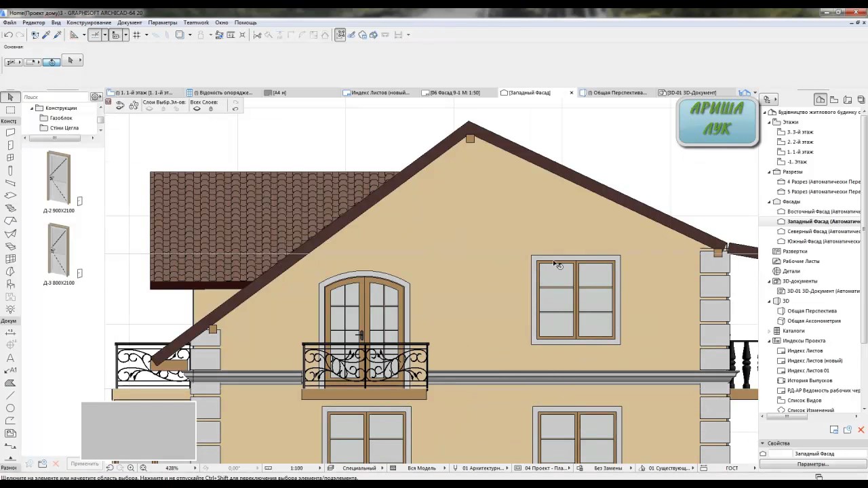This screenshot has height=488, width=868.
Task: Open the grid options dropdown arrow
Action: pyautogui.click(x=146, y=35)
